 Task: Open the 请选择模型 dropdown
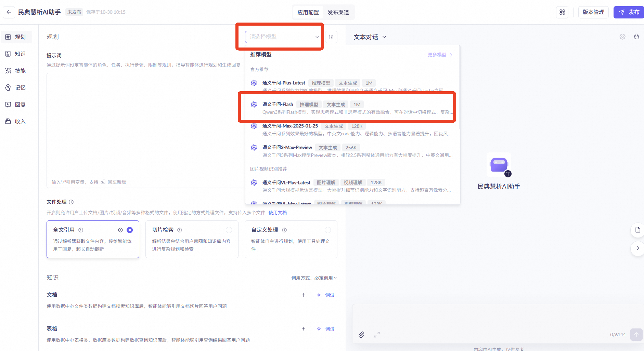coord(284,37)
